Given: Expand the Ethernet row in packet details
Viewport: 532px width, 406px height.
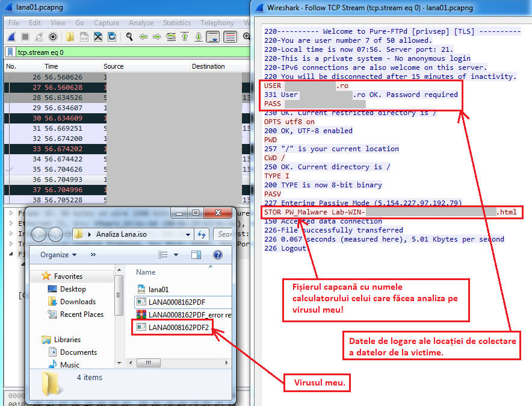Looking at the screenshot, I should point(11,223).
